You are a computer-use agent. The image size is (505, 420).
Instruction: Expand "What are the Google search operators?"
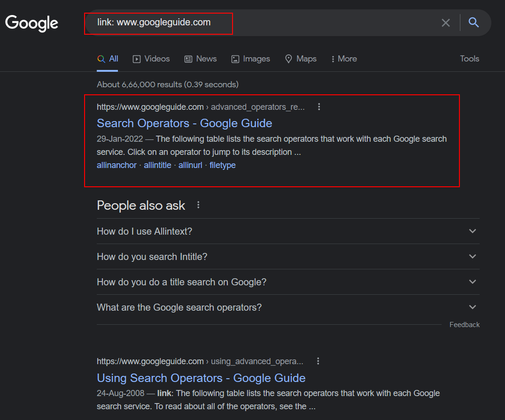(288, 307)
